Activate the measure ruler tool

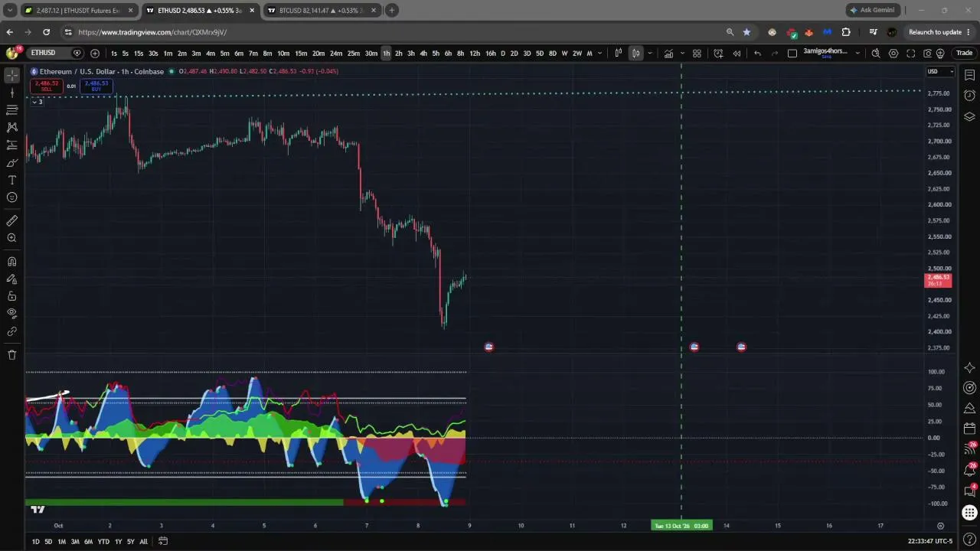pos(12,221)
